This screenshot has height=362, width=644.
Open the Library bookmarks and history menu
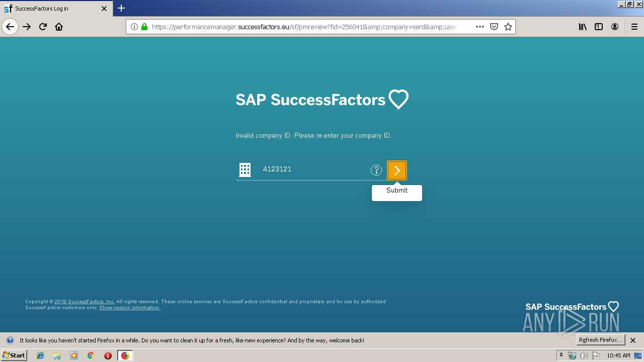click(x=583, y=27)
